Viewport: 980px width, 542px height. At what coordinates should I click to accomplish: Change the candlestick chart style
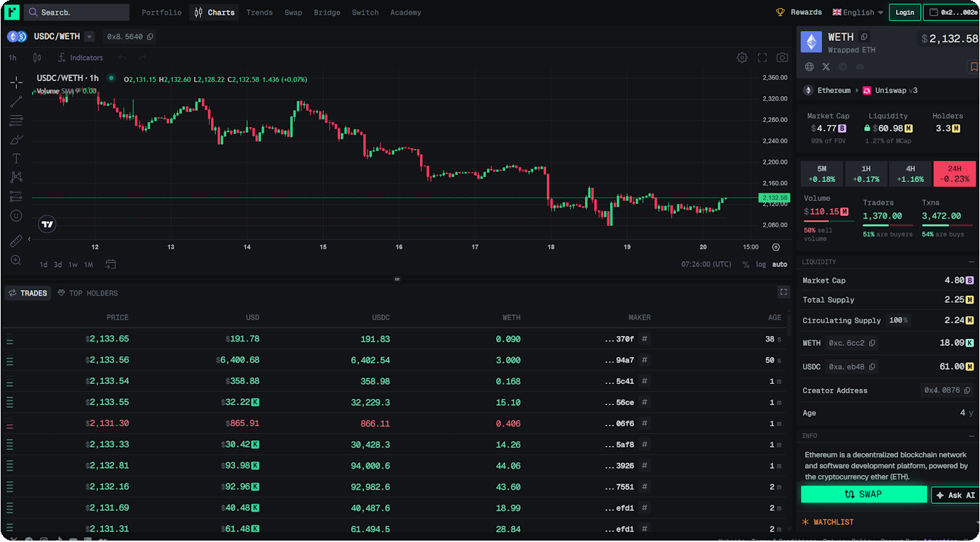point(37,58)
